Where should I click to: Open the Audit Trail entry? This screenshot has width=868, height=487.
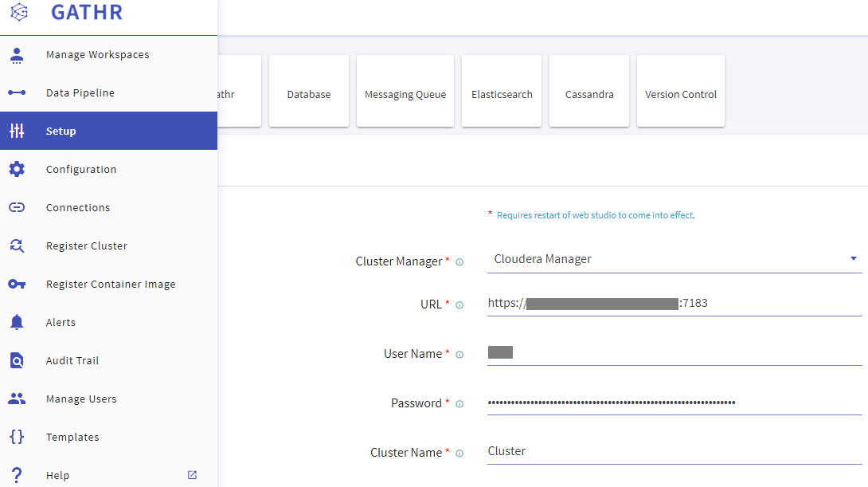(108, 360)
